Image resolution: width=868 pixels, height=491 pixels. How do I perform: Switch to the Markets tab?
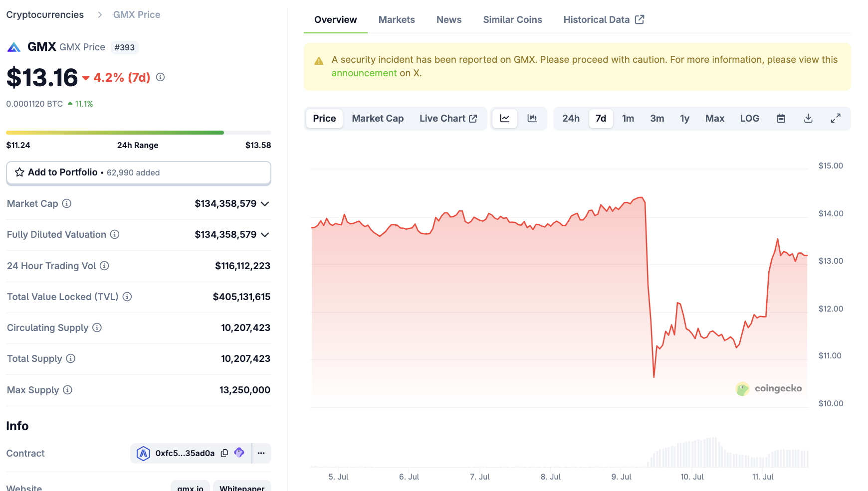[397, 19]
